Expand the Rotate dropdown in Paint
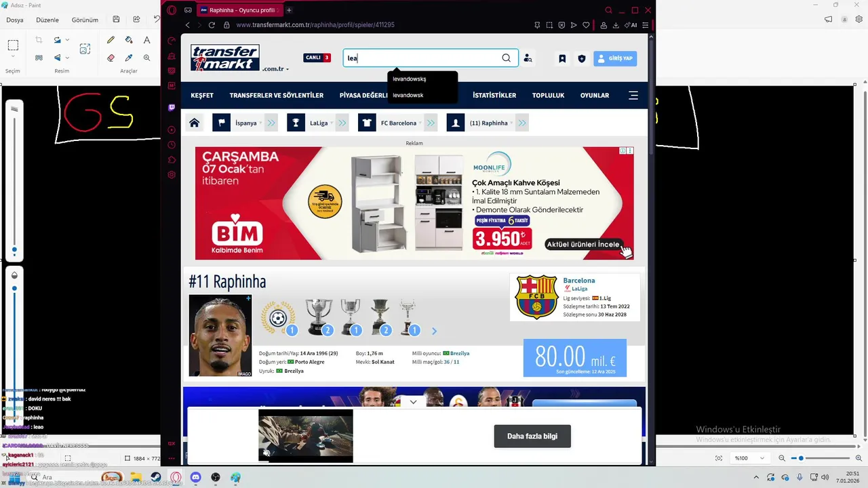 pos(66,40)
